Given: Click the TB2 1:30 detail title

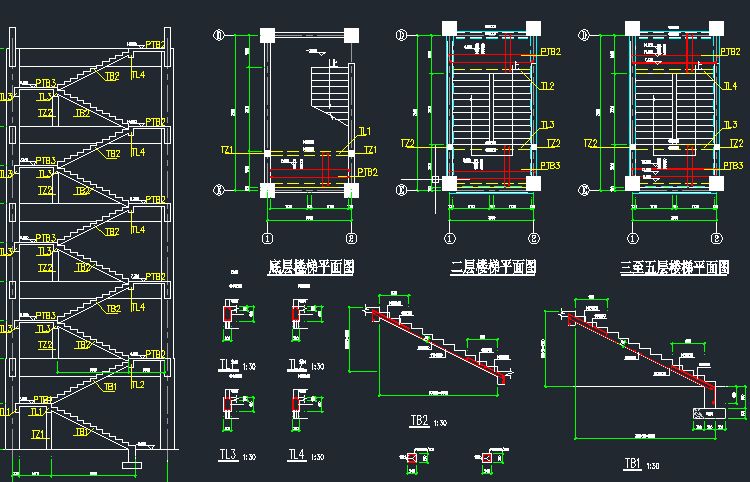Looking at the screenshot, I should pos(429,421).
